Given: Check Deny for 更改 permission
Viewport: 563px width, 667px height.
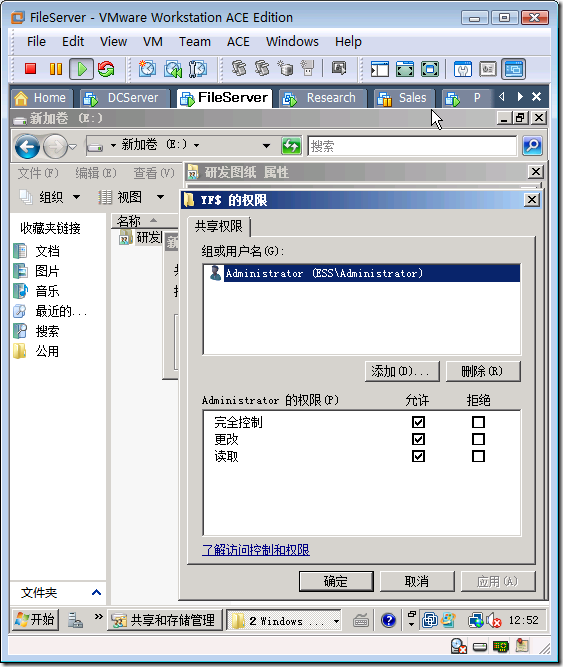Looking at the screenshot, I should [x=478, y=439].
